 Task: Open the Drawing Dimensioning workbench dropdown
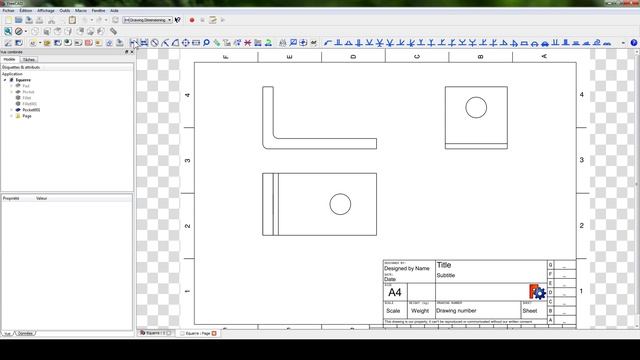click(x=147, y=20)
